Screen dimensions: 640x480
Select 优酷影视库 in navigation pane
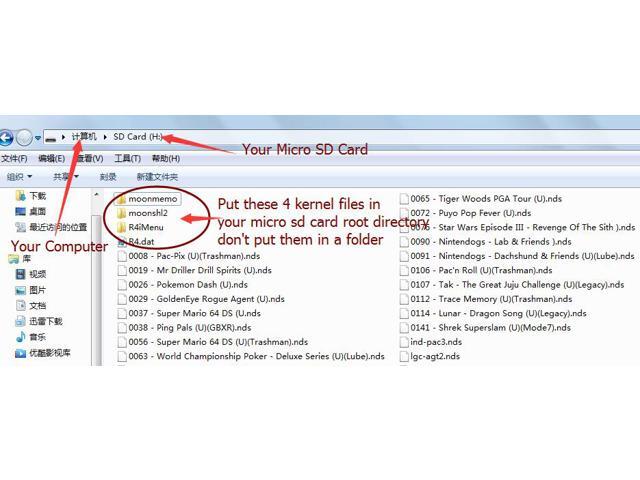(x=43, y=353)
